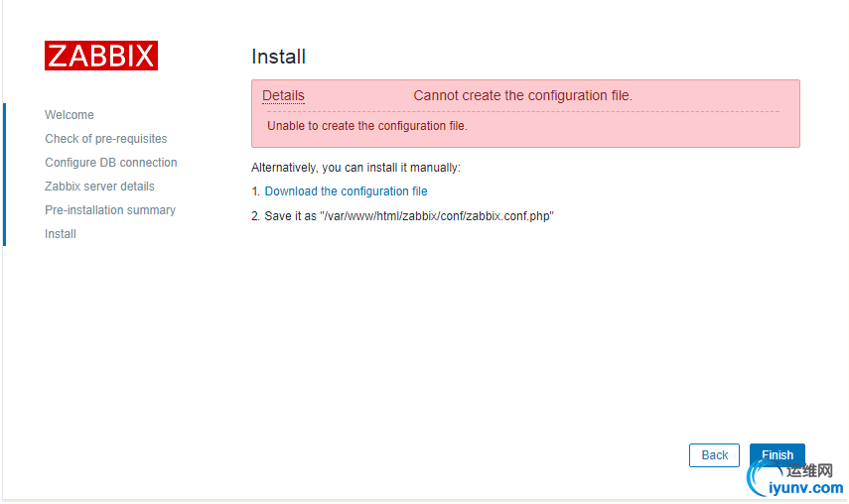This screenshot has height=504, width=849.
Task: Download the configuration file
Action: [x=346, y=191]
